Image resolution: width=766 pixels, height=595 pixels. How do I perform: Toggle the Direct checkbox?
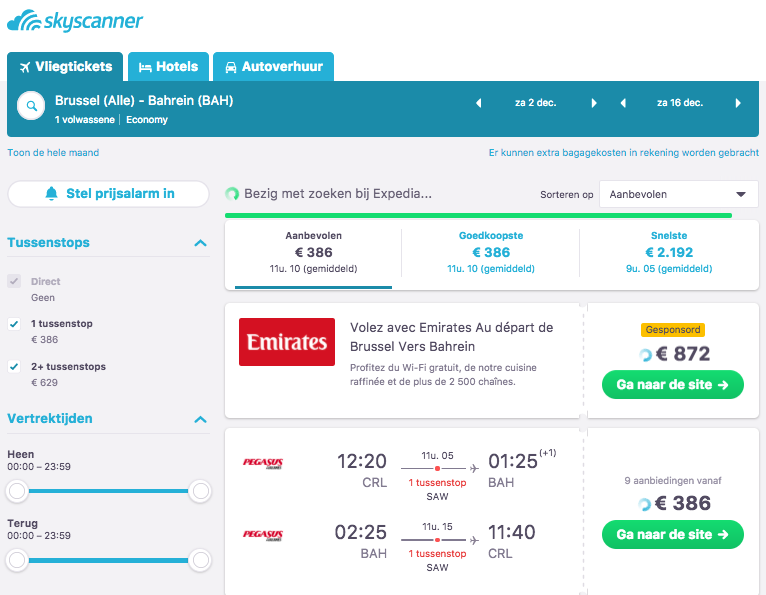(x=14, y=281)
